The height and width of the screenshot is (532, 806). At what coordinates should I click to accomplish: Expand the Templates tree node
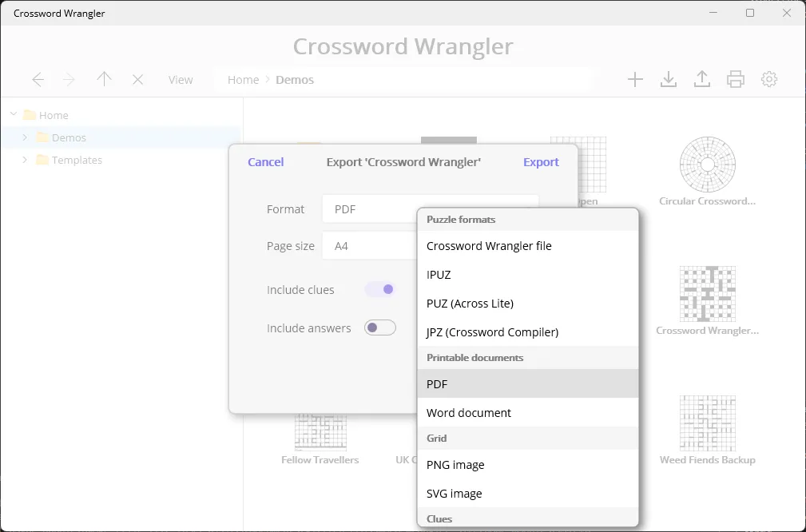pyautogui.click(x=25, y=160)
